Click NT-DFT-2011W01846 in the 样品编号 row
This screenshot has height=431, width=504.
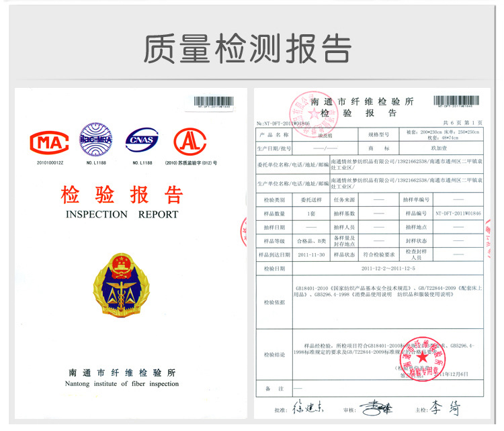pos(458,213)
